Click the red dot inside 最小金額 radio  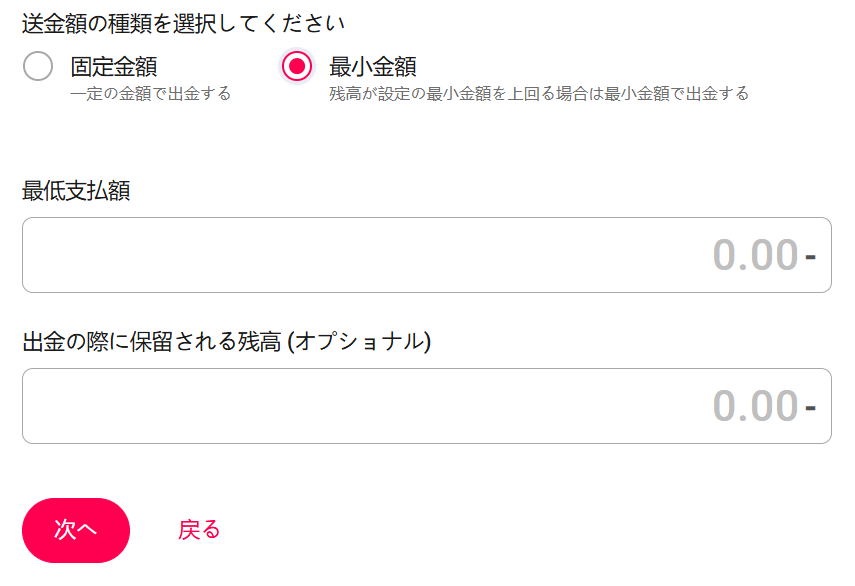[x=297, y=67]
